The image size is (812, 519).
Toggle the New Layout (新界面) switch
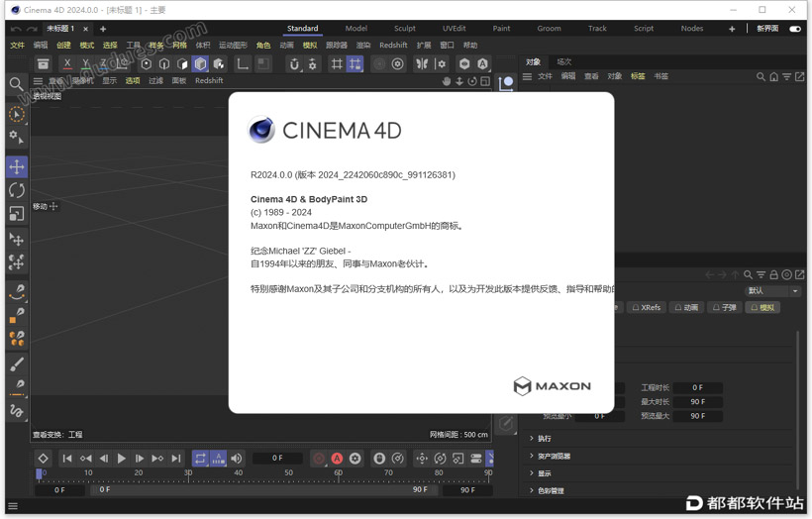coord(795,29)
